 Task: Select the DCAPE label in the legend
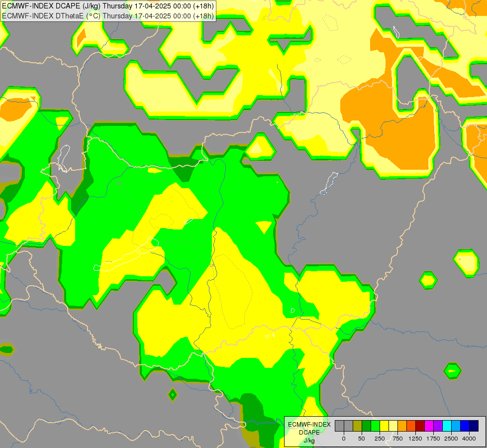tap(309, 433)
